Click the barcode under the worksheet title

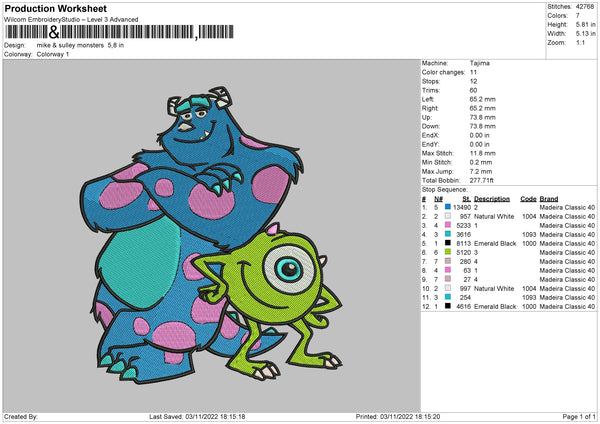point(119,32)
